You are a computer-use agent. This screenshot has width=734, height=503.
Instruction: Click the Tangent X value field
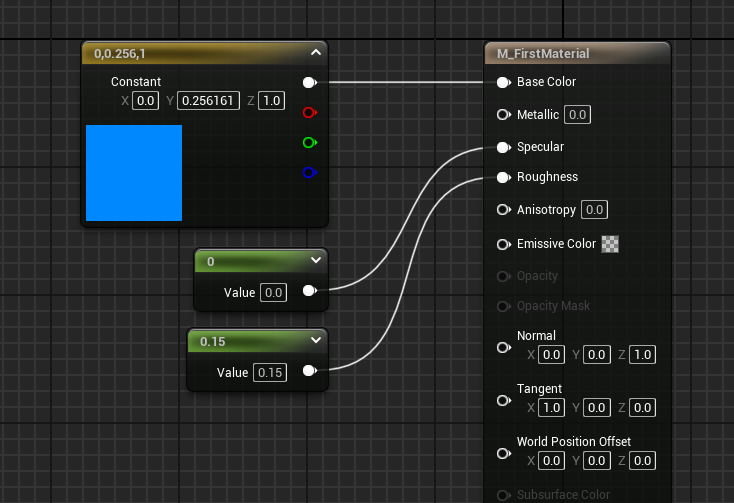click(x=551, y=408)
